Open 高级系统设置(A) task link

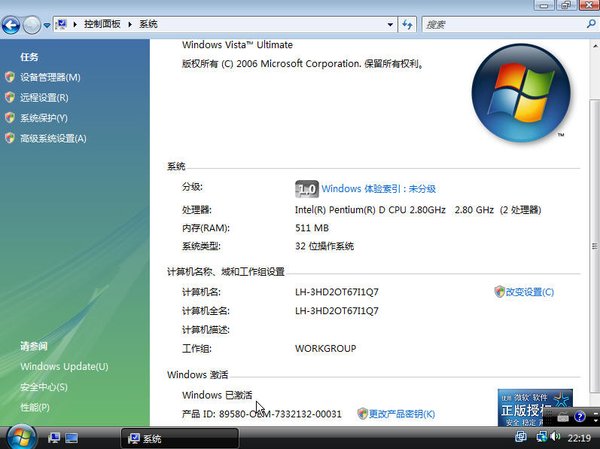53,138
